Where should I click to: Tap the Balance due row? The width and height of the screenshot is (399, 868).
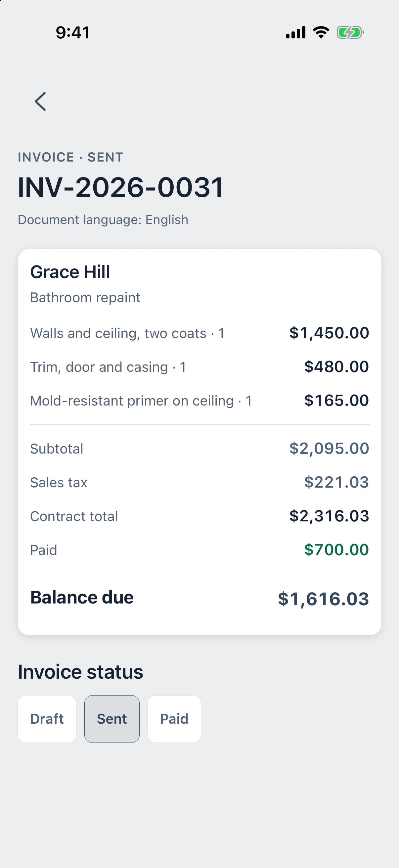tap(200, 598)
